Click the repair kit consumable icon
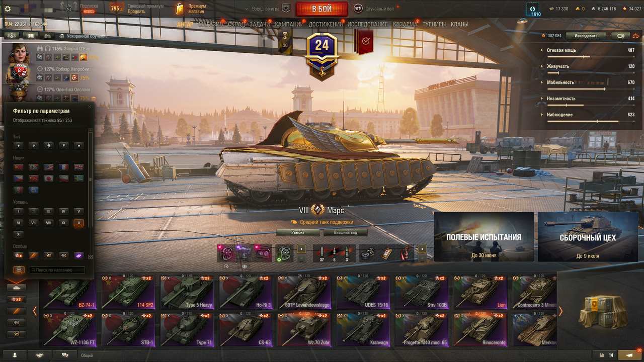 tap(368, 253)
